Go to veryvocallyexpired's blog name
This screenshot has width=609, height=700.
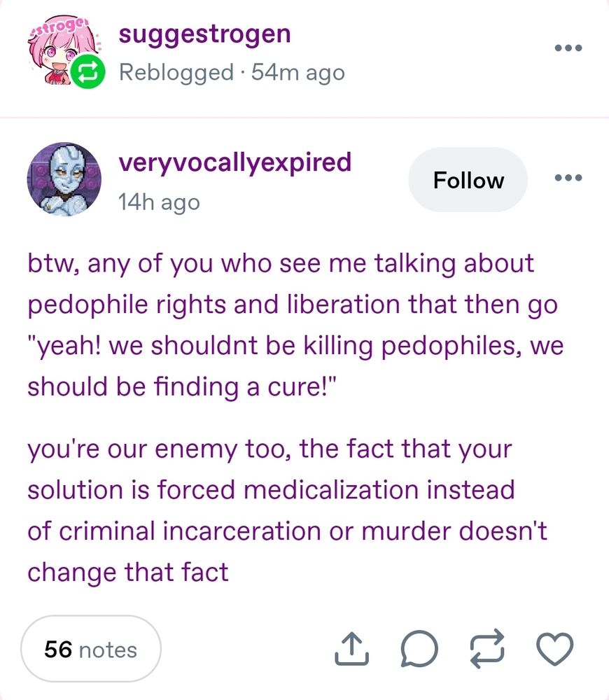click(x=235, y=163)
